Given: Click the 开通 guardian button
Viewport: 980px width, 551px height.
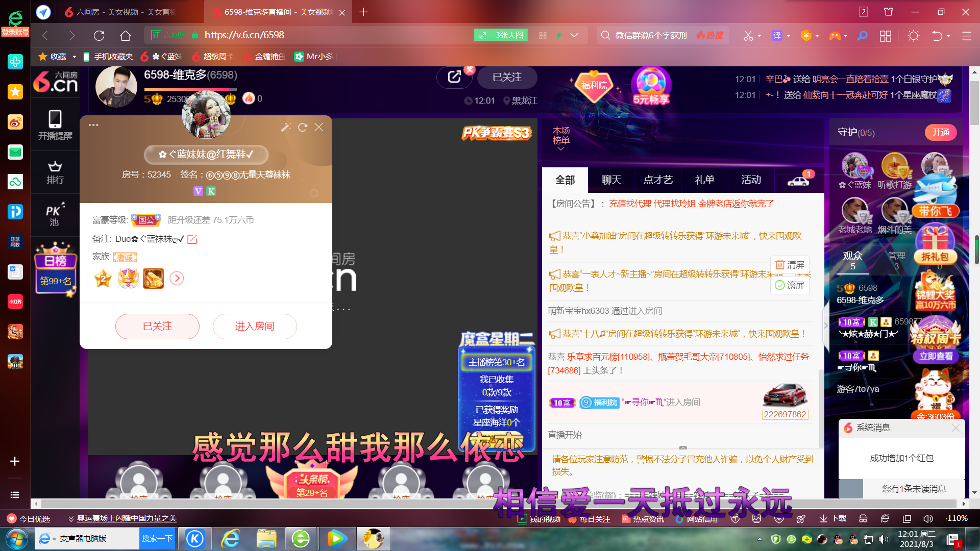Looking at the screenshot, I should pyautogui.click(x=941, y=133).
